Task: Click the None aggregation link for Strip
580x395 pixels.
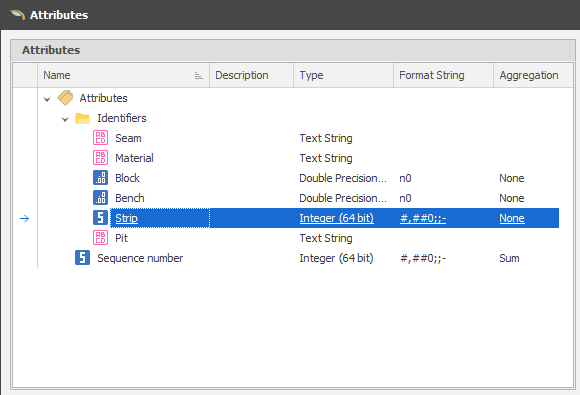Action: (x=512, y=218)
